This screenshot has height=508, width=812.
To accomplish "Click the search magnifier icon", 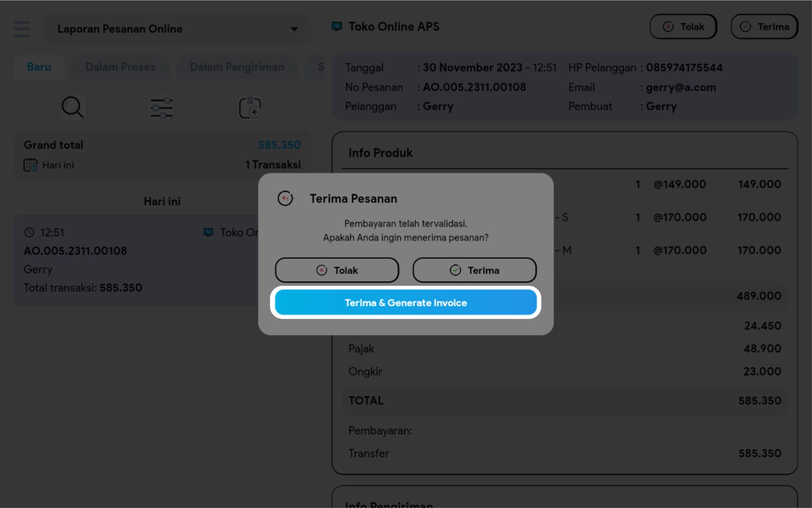I will click(x=73, y=108).
